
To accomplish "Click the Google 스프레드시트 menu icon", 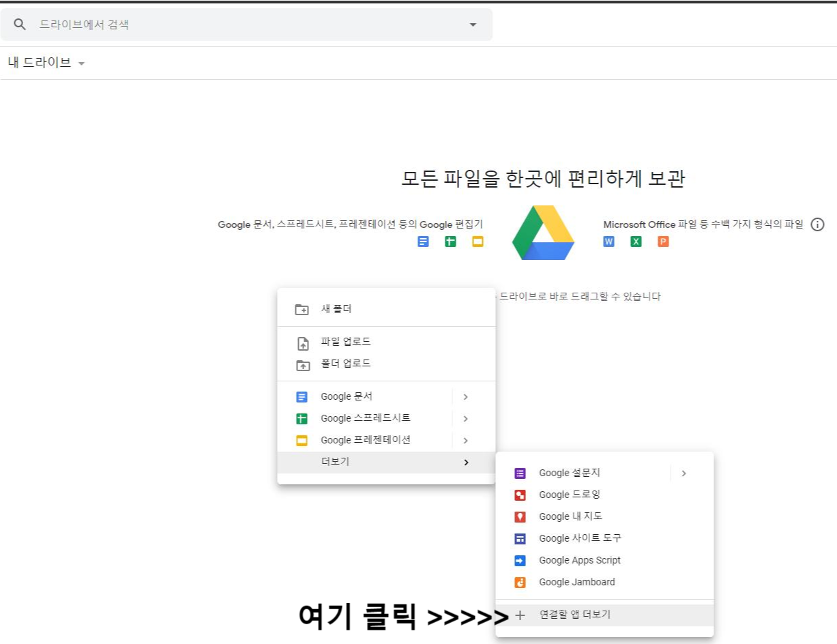I will (x=302, y=419).
